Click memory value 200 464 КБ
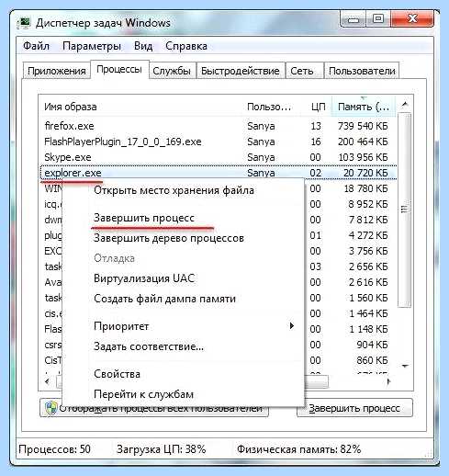449x476 pixels. [363, 142]
